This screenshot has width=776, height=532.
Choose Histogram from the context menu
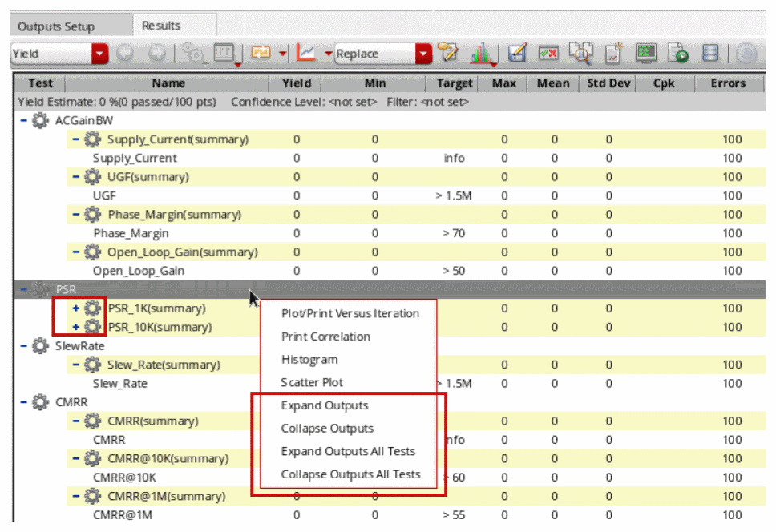point(309,360)
